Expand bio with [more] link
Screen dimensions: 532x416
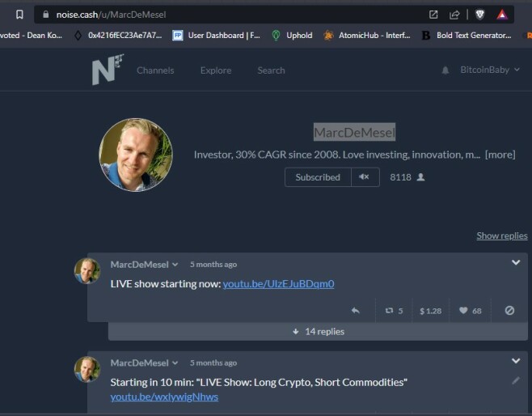click(500, 155)
